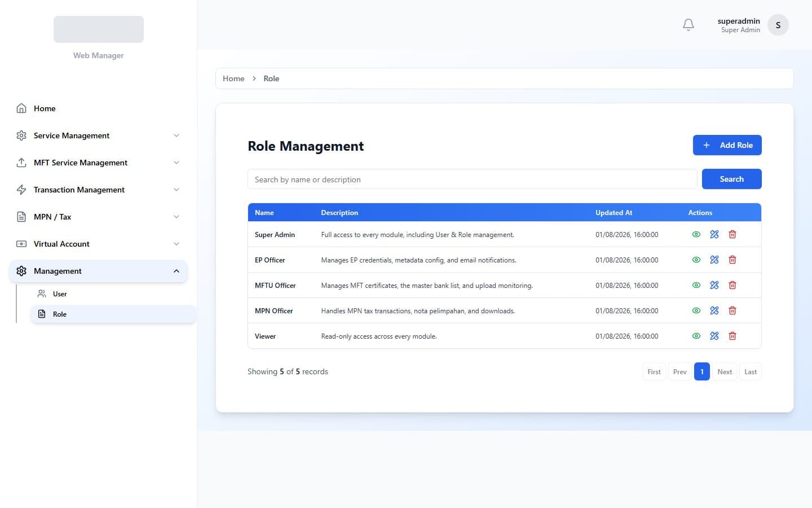Click the User people icon in submenu
This screenshot has width=812, height=508.
click(x=42, y=294)
